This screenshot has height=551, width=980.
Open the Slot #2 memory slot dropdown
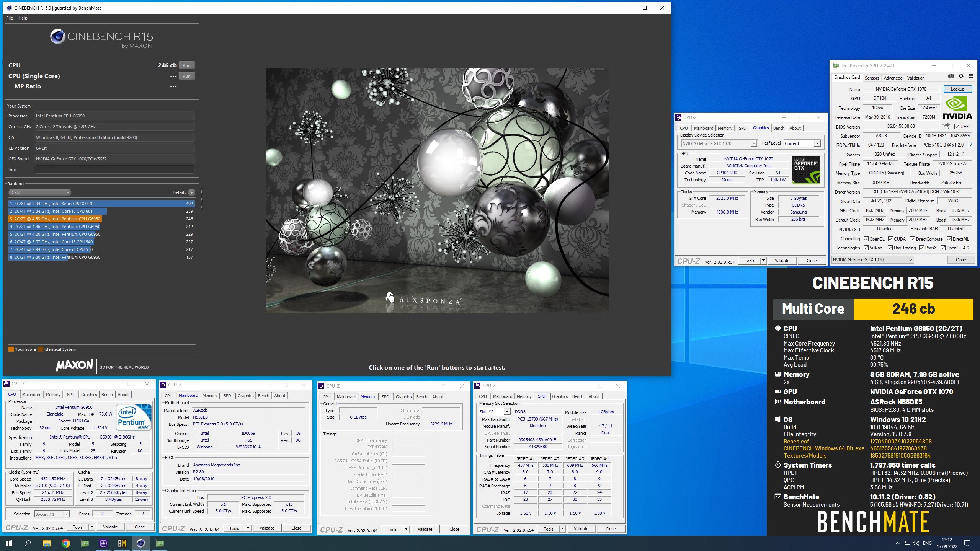click(494, 412)
